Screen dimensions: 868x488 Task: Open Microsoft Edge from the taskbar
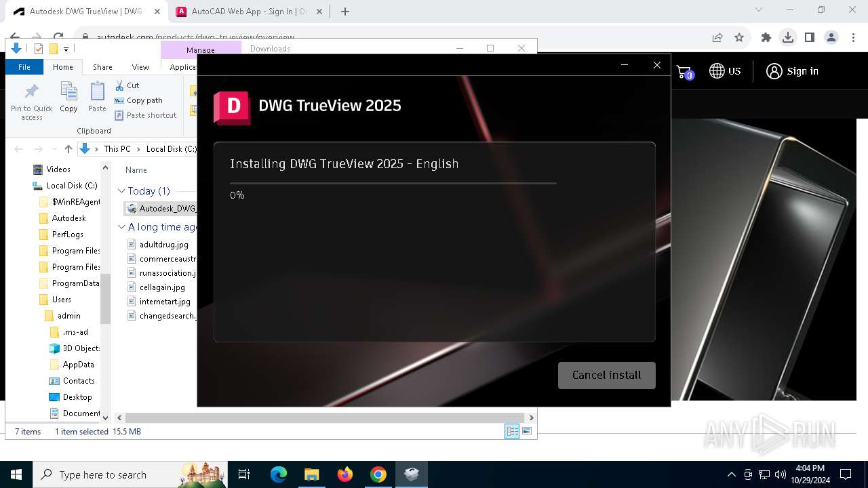(279, 474)
